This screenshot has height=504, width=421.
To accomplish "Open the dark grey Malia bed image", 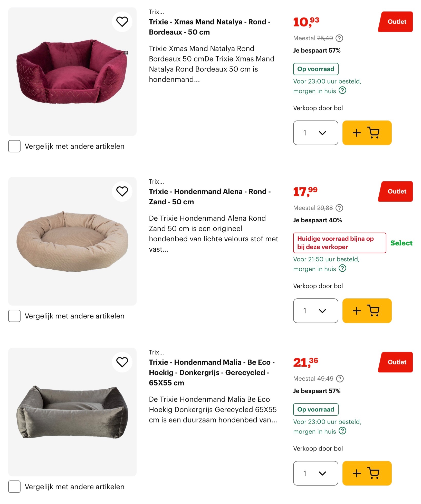I will click(x=72, y=412).
